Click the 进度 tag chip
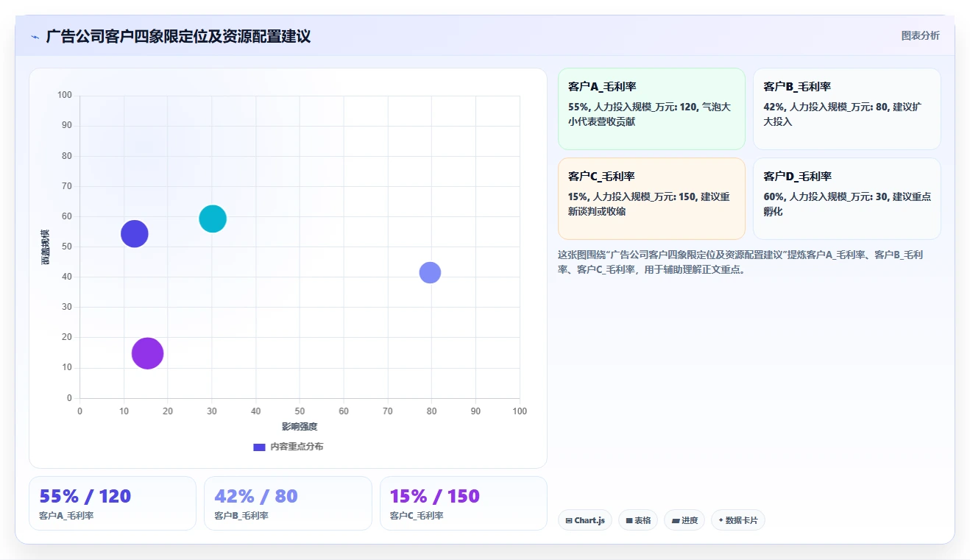970x560 pixels. pos(684,520)
